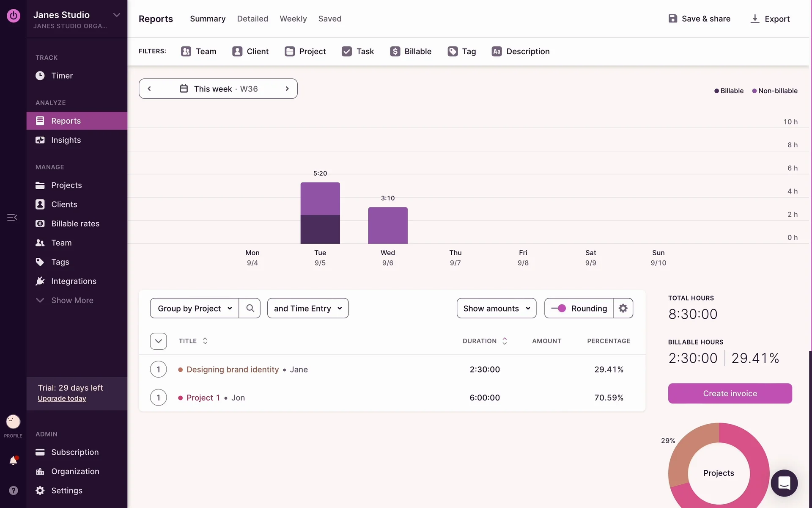Click the search icon beside Group by Project
Image resolution: width=812 pixels, height=508 pixels.
click(x=250, y=308)
